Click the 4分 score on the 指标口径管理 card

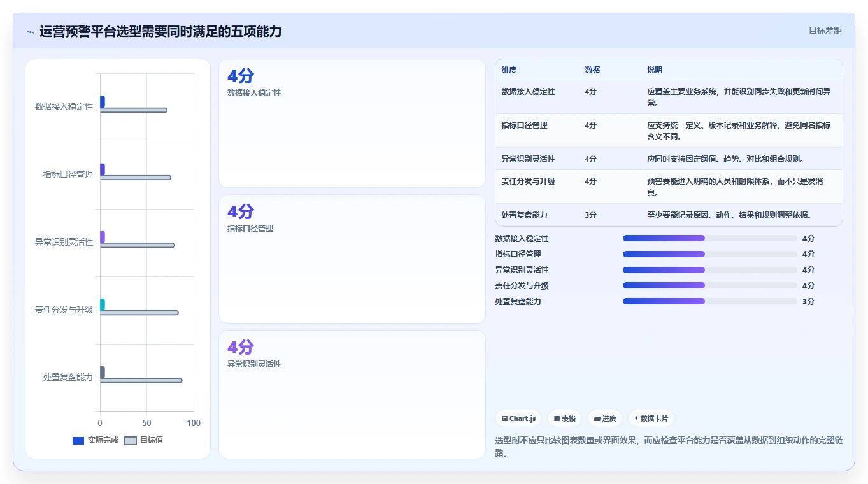[x=241, y=212]
